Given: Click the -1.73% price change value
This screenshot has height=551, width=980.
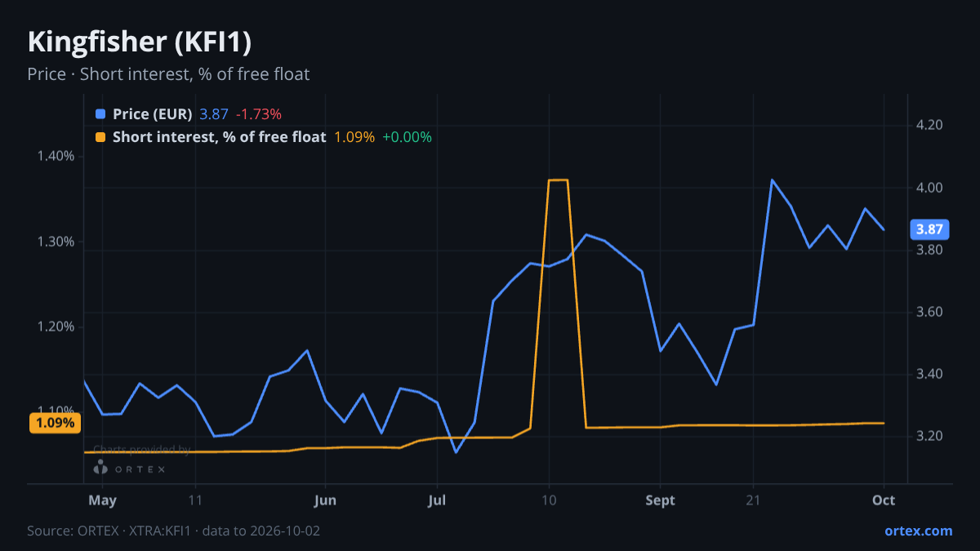Looking at the screenshot, I should click(259, 114).
